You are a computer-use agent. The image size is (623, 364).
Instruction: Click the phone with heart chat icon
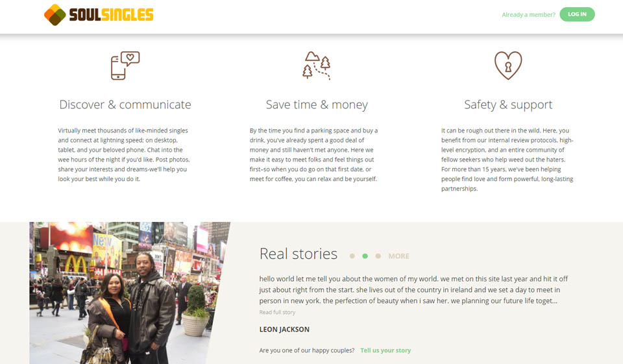[125, 66]
